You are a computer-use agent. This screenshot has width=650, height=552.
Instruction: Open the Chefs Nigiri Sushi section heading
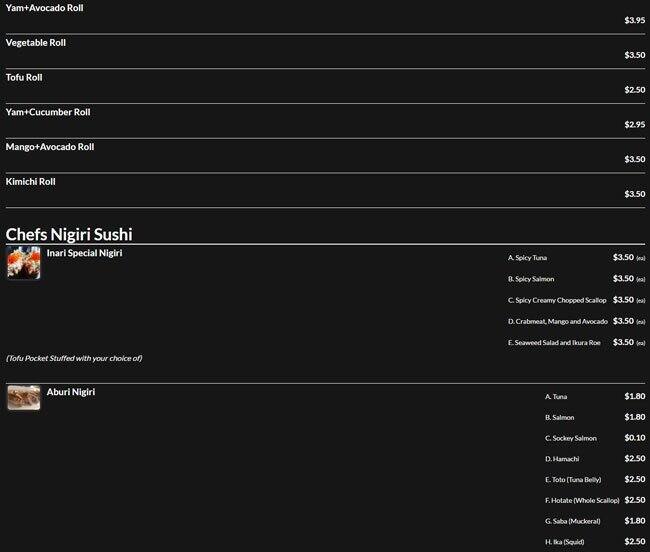[x=69, y=234]
